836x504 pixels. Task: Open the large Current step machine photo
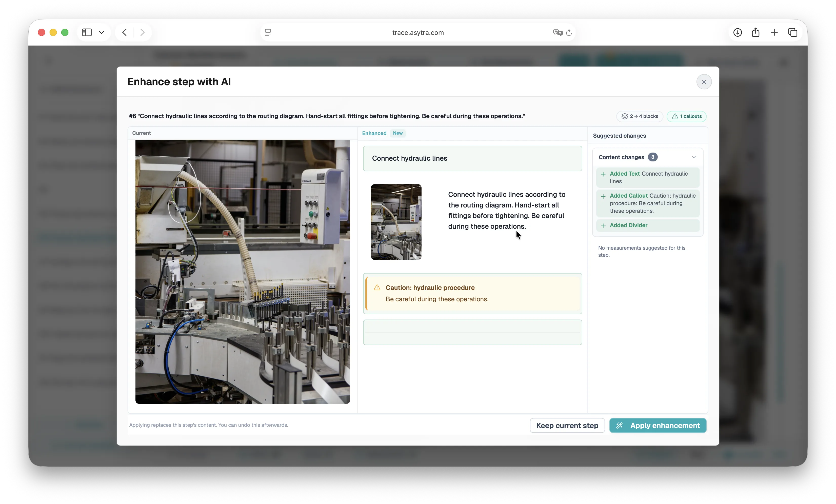pos(242,272)
